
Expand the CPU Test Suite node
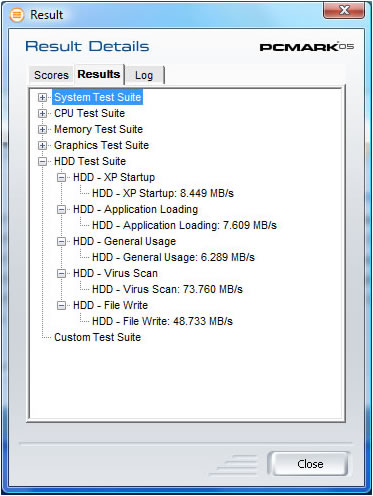pos(42,113)
